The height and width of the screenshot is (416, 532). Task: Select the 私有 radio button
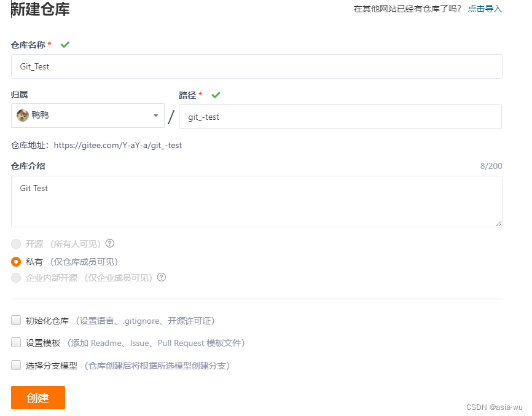point(16,262)
